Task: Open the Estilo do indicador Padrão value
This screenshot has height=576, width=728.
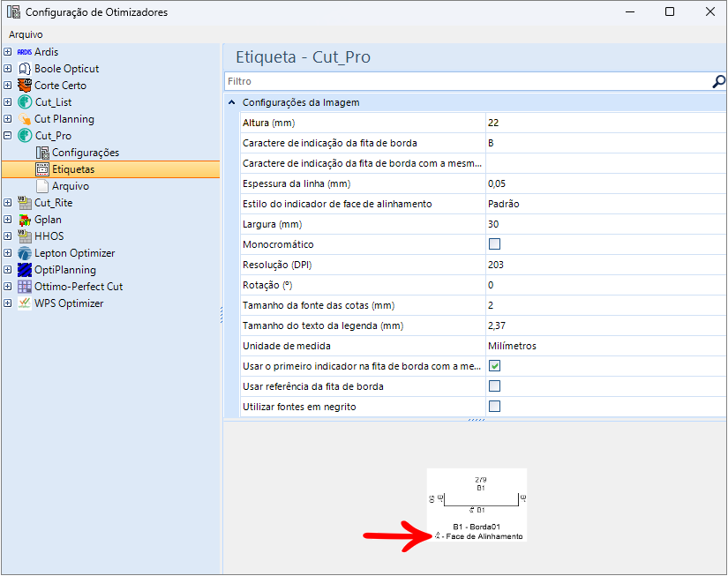Action: [x=605, y=204]
